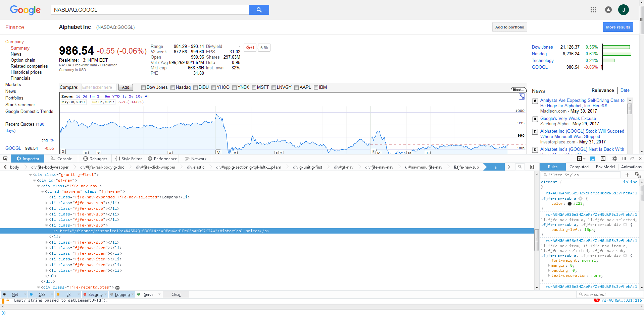Add a new CSS rule with plus icon

pyautogui.click(x=627, y=175)
